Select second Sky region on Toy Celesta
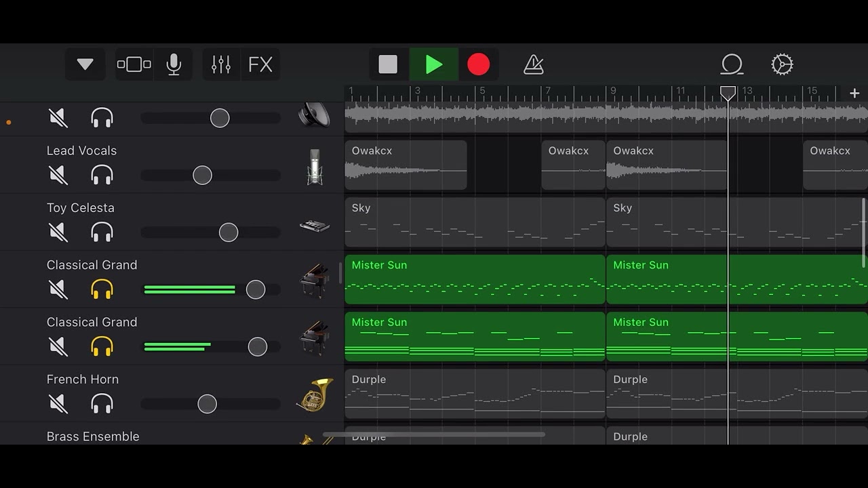This screenshot has width=868, height=488. 737,222
